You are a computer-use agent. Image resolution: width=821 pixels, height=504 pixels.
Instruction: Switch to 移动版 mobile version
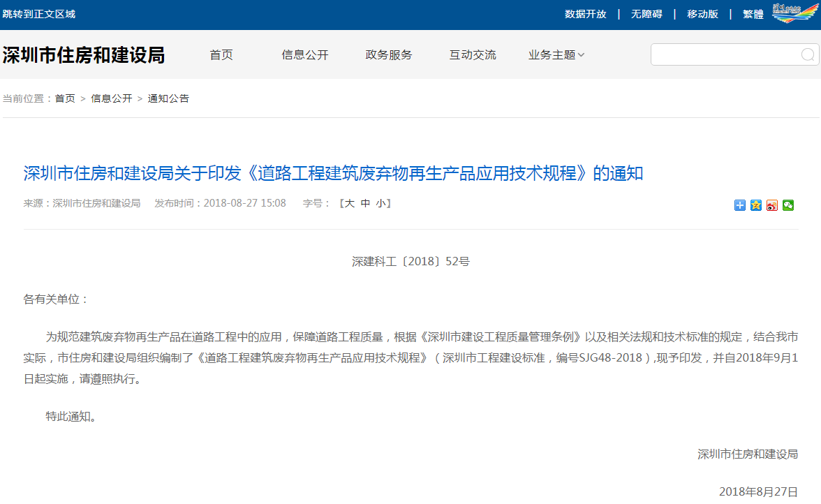[702, 14]
